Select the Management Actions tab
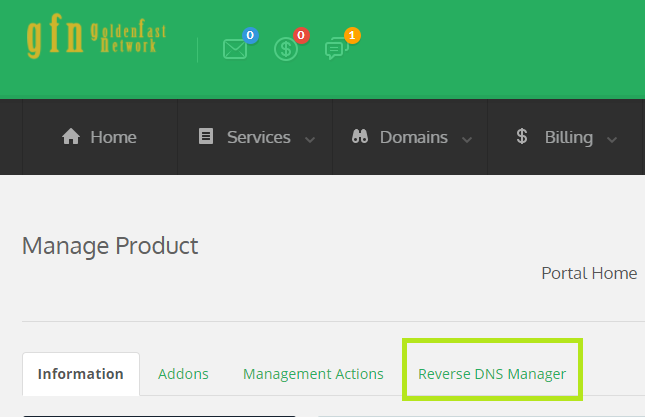The image size is (645, 417). [313, 374]
